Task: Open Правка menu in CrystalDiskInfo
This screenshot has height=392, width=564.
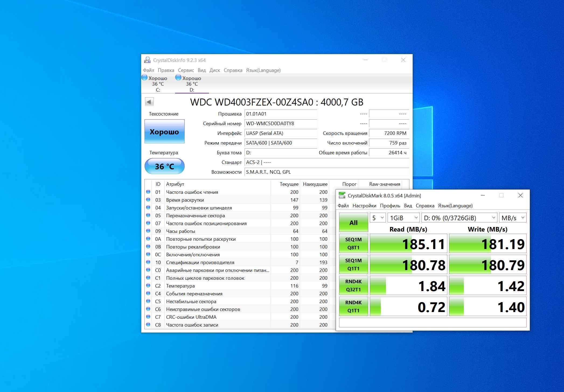Action: [x=166, y=70]
